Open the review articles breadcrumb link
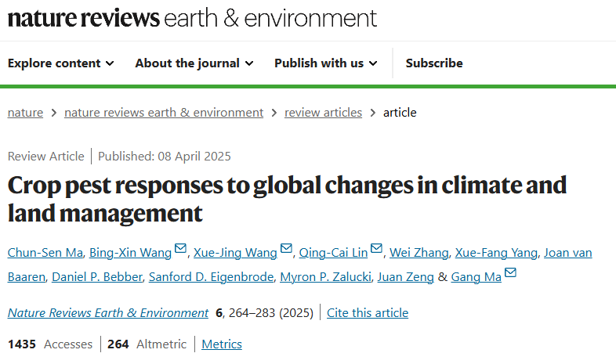The image size is (616, 364). (x=324, y=113)
